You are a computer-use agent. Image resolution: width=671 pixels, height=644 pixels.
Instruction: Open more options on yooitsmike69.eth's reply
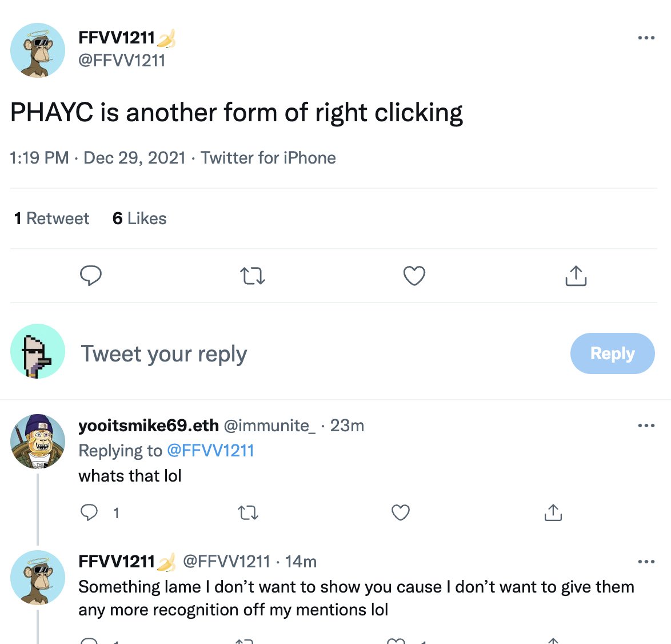(646, 426)
